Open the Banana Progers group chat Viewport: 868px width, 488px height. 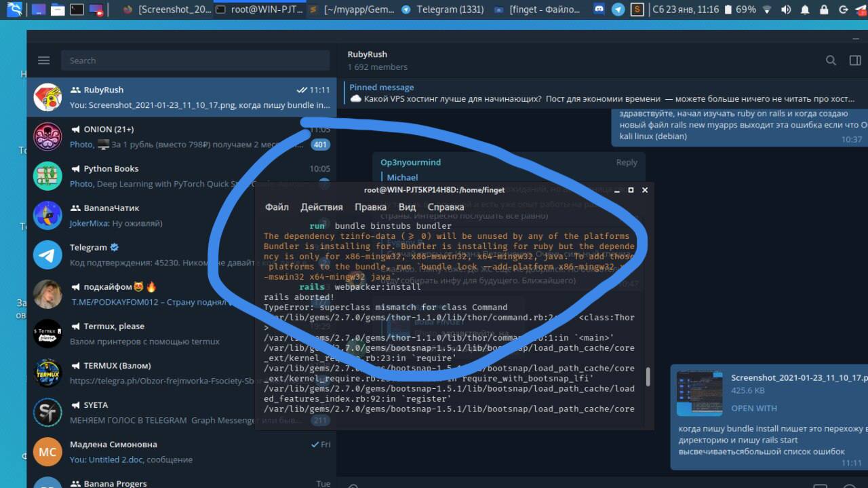(x=182, y=481)
